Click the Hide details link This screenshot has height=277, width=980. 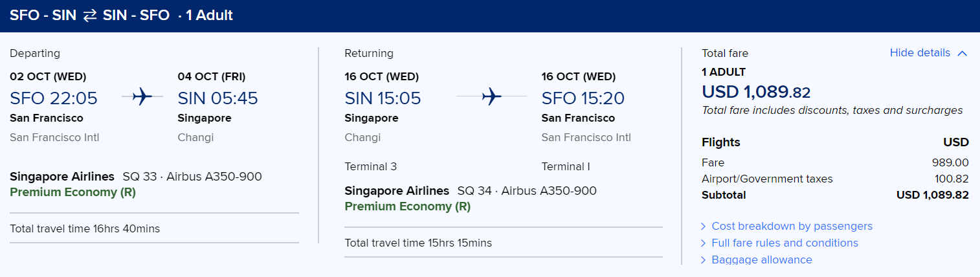pyautogui.click(x=920, y=53)
